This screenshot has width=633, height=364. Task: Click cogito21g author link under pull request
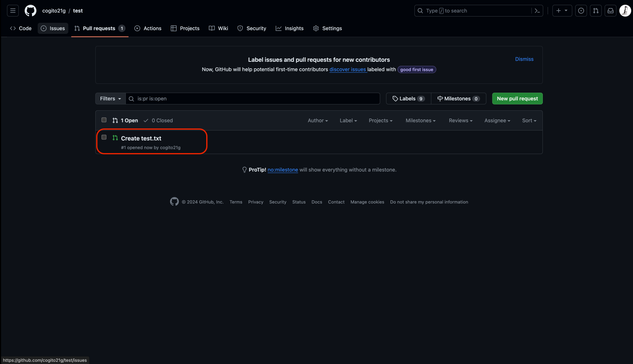pos(170,147)
